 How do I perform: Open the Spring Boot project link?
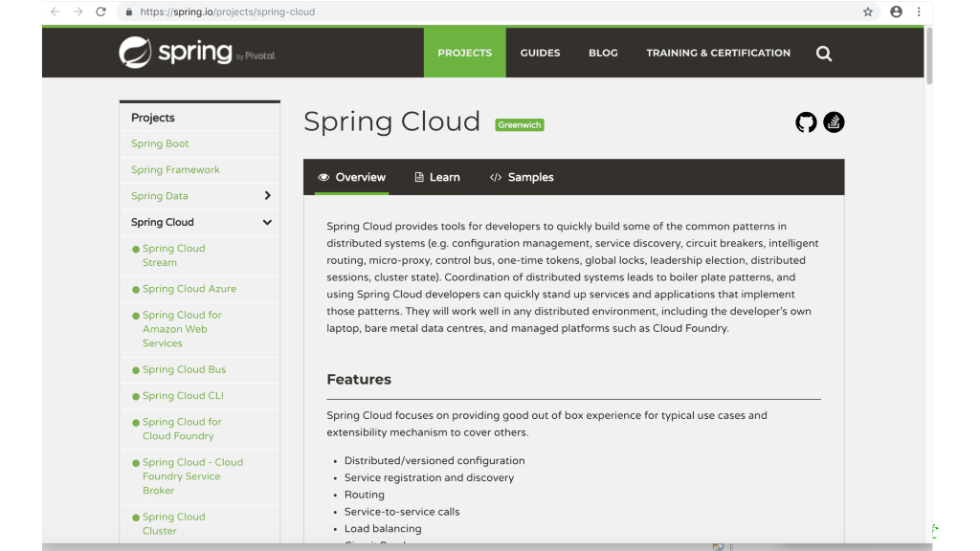(160, 143)
